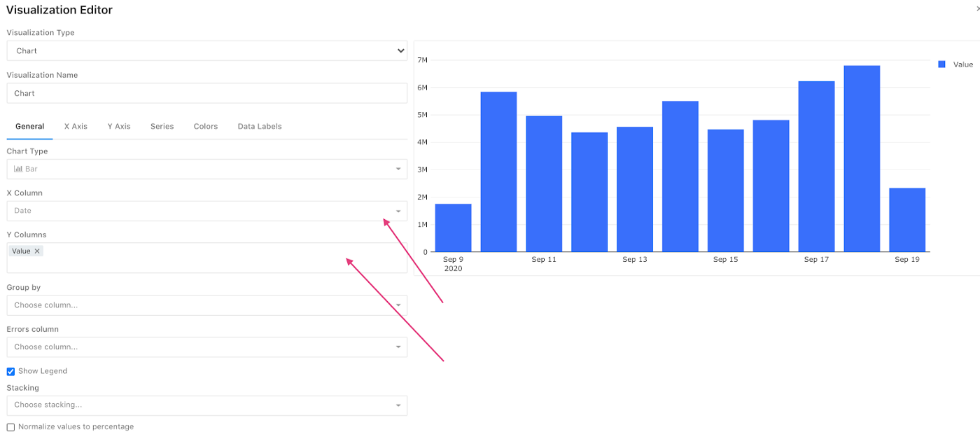Remove the Value tag from Y Columns
Image resolution: width=980 pixels, height=446 pixels.
[x=37, y=251]
